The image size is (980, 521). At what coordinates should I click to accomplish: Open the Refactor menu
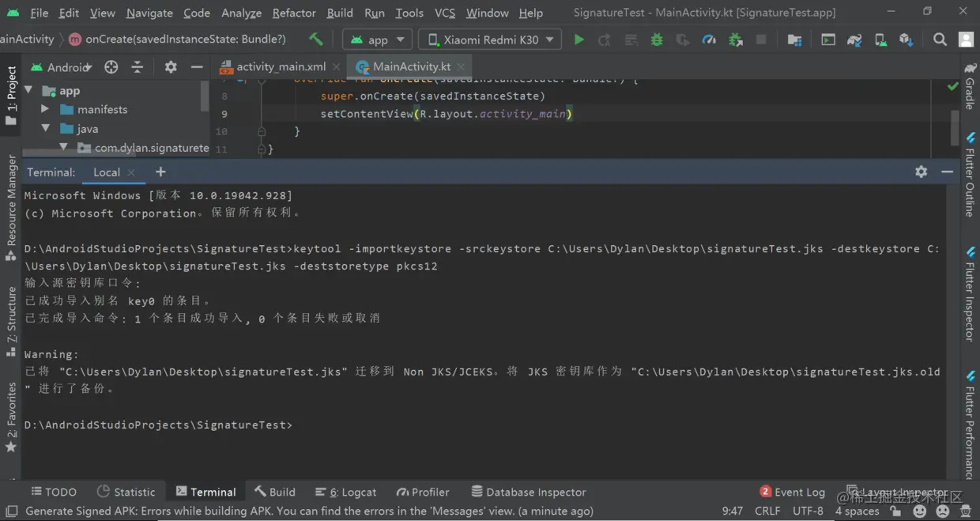coord(294,13)
